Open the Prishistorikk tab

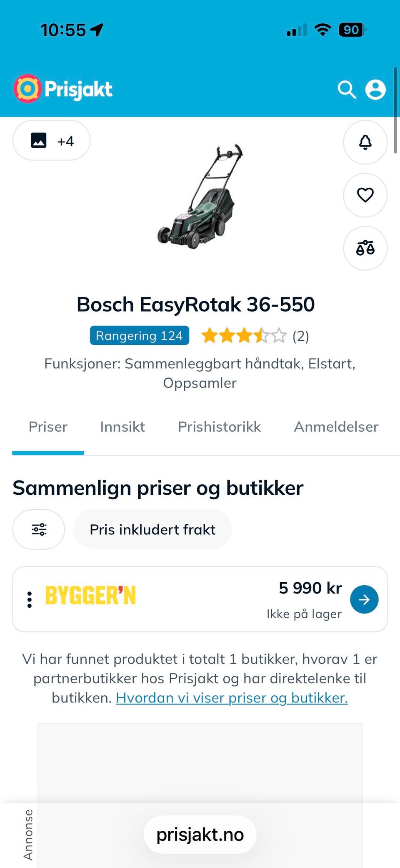[x=219, y=427]
